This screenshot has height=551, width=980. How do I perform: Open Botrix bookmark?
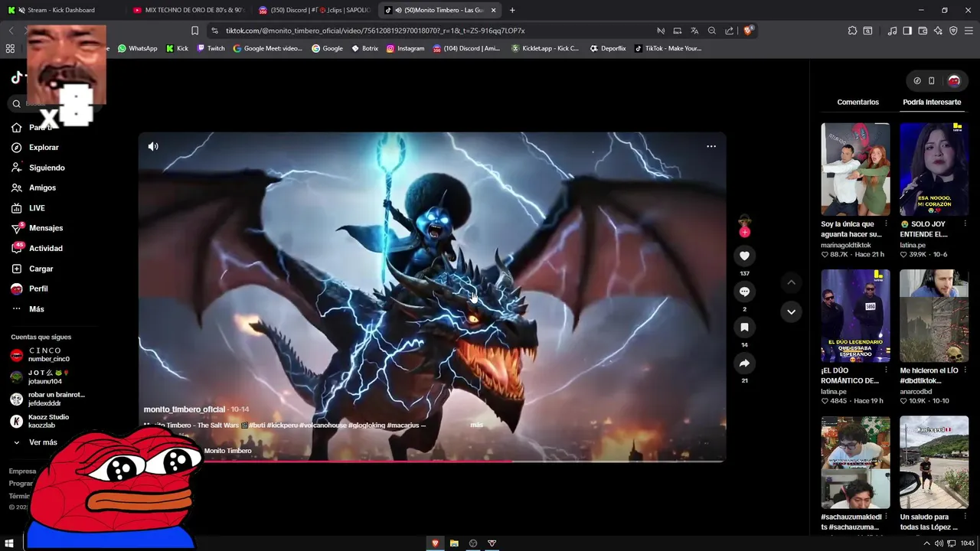click(x=364, y=48)
